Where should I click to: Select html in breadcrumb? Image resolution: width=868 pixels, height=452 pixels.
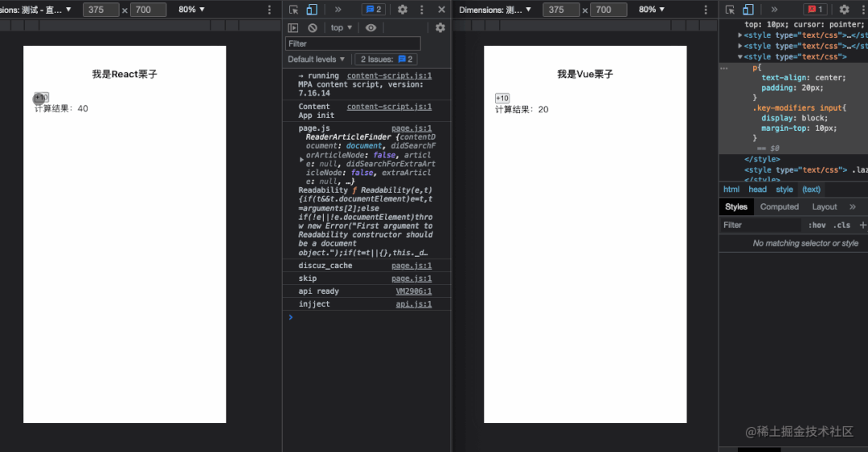tap(731, 189)
